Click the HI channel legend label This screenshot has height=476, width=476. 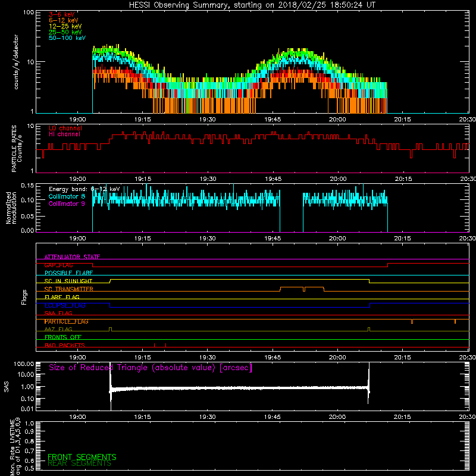click(x=64, y=134)
